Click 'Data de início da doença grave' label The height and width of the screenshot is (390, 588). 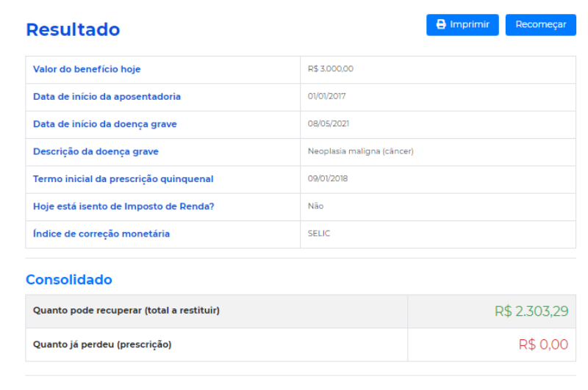click(104, 124)
